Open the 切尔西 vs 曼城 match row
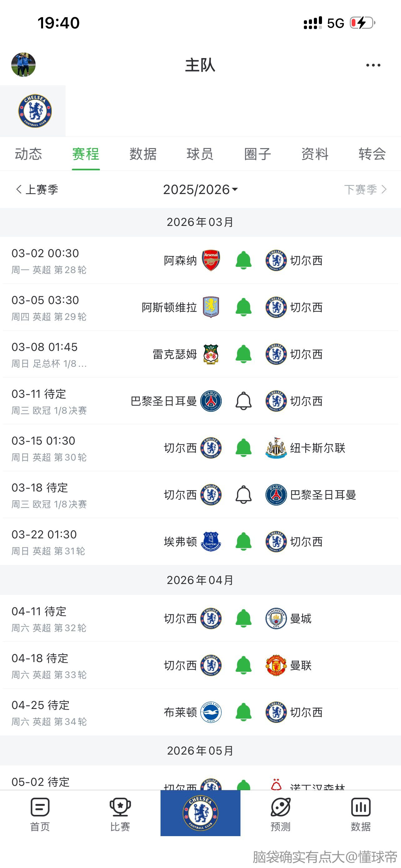 101,619
